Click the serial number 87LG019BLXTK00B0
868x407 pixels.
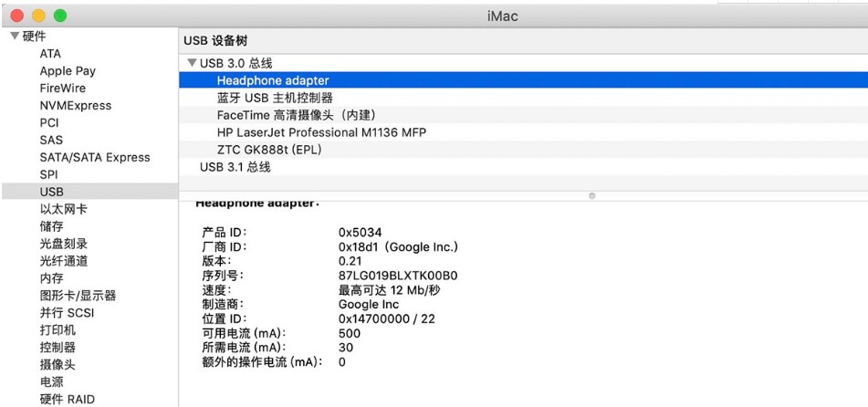[398, 276]
